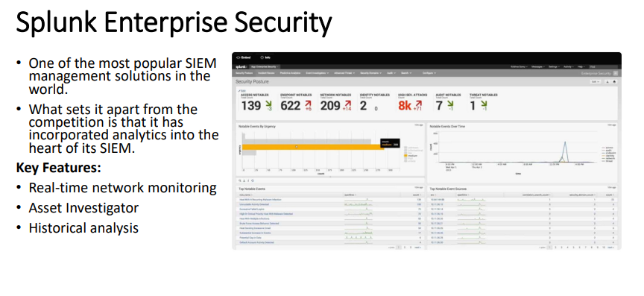The height and width of the screenshot is (296, 644).
Task: Open the Brute Force Access Behavior Detected event
Action: [x=259, y=223]
